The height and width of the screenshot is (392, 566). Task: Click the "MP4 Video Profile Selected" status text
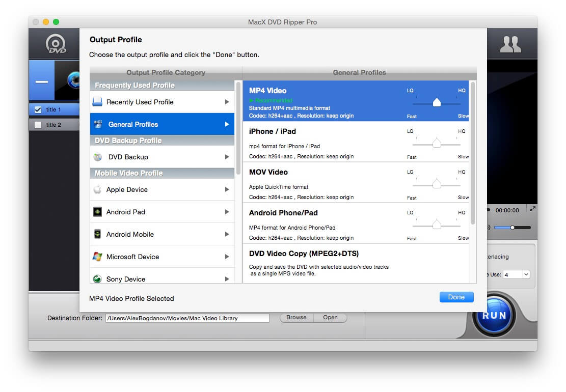pos(131,298)
